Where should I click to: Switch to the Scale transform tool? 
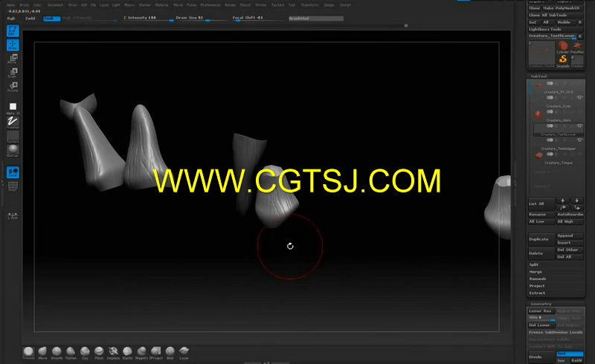(x=13, y=73)
